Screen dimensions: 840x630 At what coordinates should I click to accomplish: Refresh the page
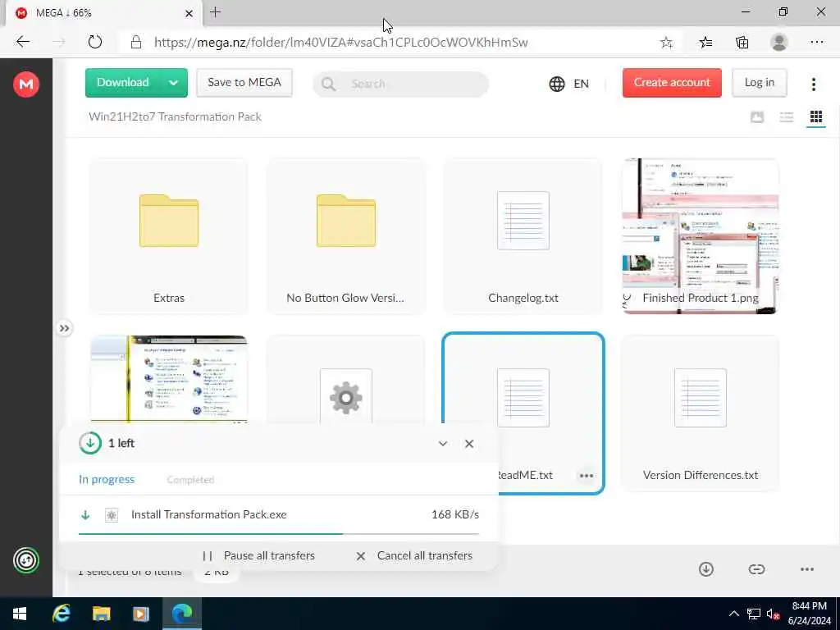click(x=95, y=42)
